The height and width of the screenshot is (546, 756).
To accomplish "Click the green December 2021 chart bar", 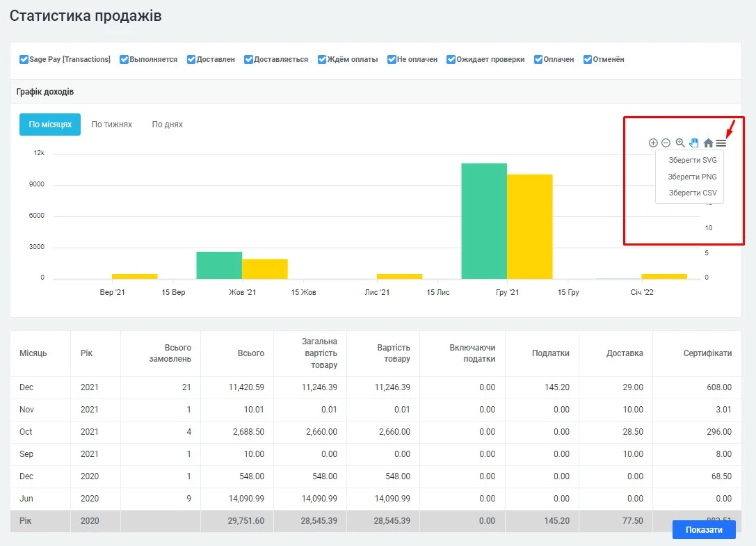I will [483, 220].
